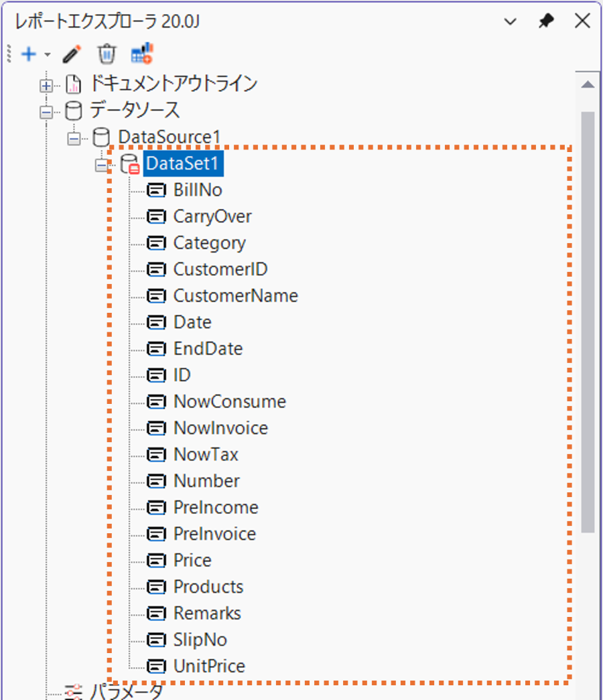603x700 pixels.
Task: Click the dataset add toolbar icon
Action: 142,54
